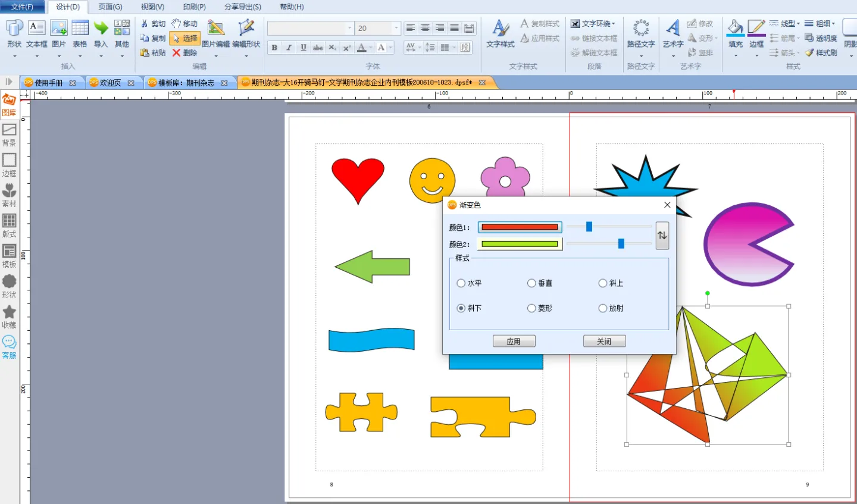This screenshot has width=857, height=504.
Task: Insert a 文本框 text box
Action: pos(36,33)
